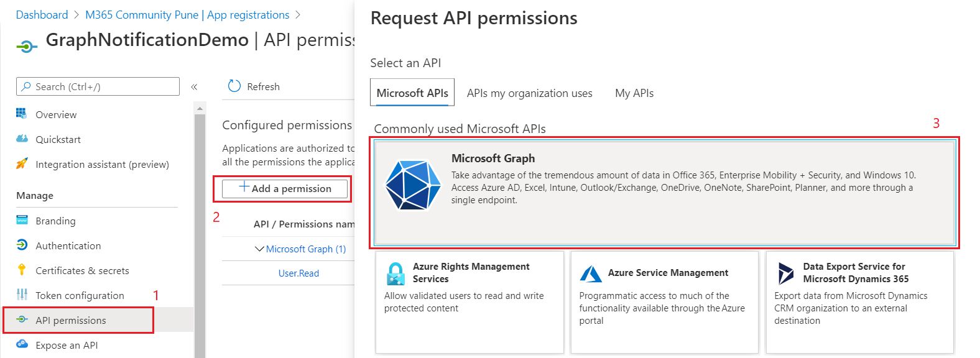The width and height of the screenshot is (980, 358).
Task: Click the Integration assistant rocket icon
Action: click(22, 163)
